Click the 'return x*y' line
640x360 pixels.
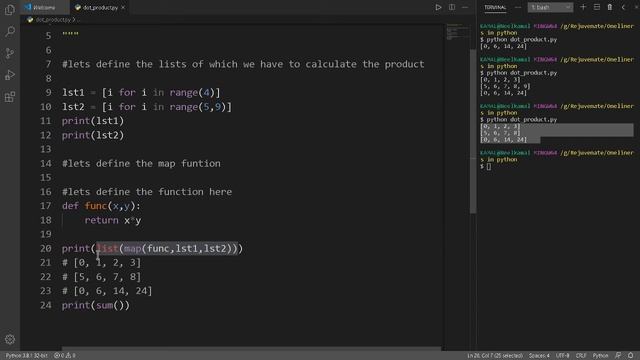[113, 220]
